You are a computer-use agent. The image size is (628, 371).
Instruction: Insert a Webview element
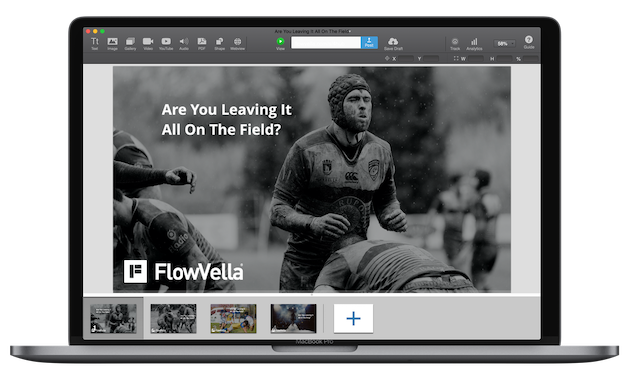pyautogui.click(x=238, y=43)
